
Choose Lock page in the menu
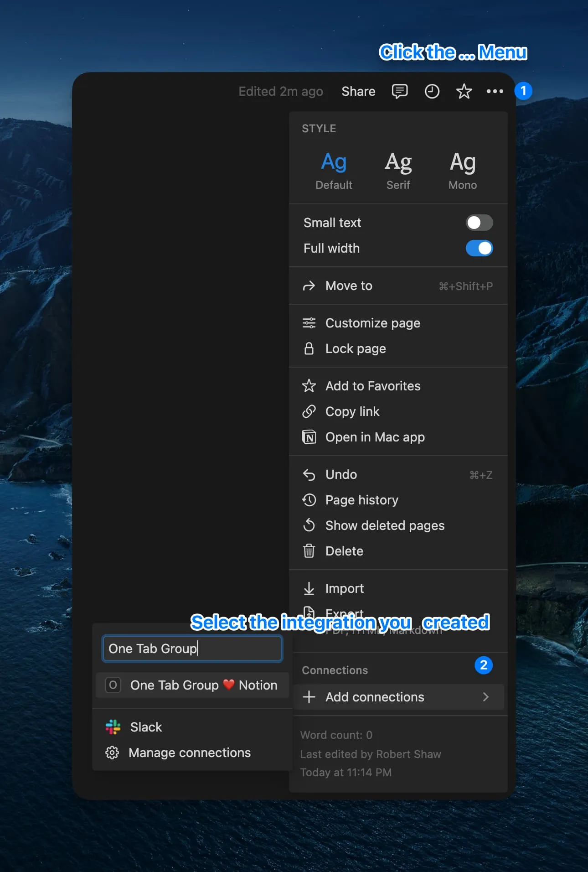pyautogui.click(x=355, y=348)
